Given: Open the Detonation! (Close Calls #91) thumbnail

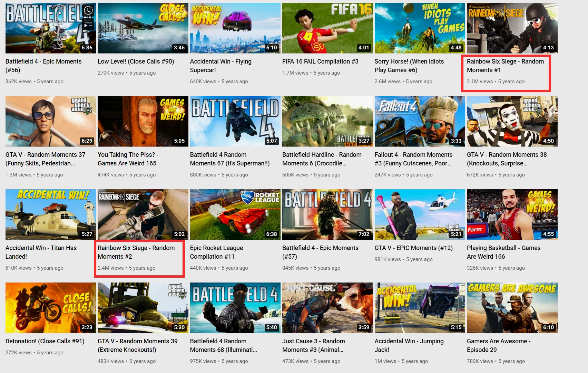Looking at the screenshot, I should coord(51,308).
